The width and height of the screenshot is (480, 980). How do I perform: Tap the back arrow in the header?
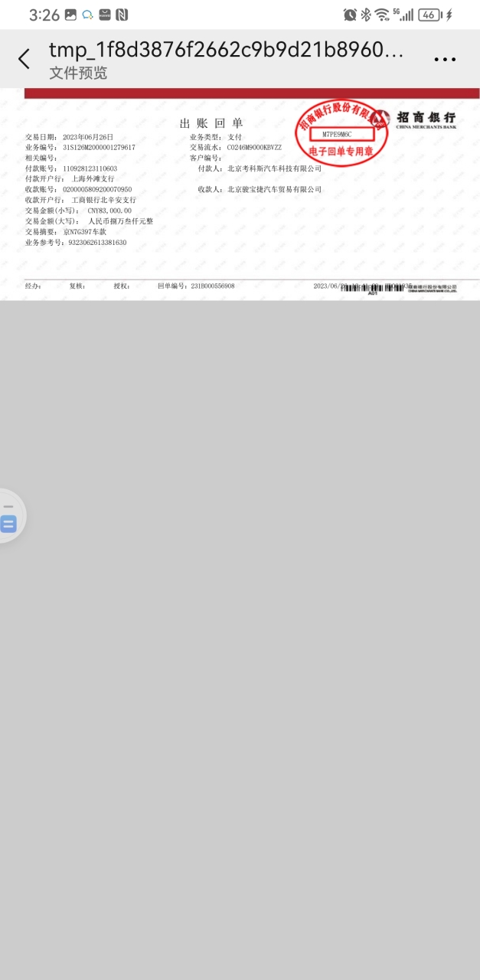[24, 59]
